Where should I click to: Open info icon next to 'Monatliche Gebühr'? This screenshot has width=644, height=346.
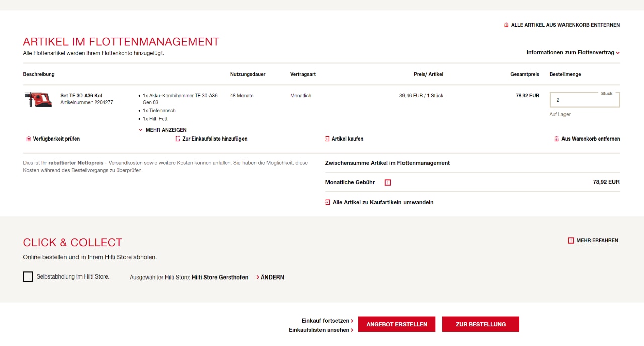pos(388,182)
